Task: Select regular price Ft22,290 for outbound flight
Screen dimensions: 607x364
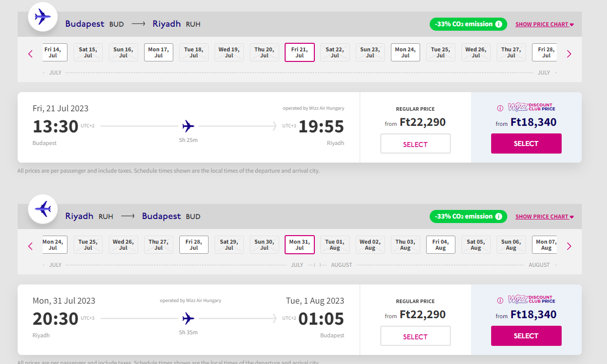Action: [416, 144]
